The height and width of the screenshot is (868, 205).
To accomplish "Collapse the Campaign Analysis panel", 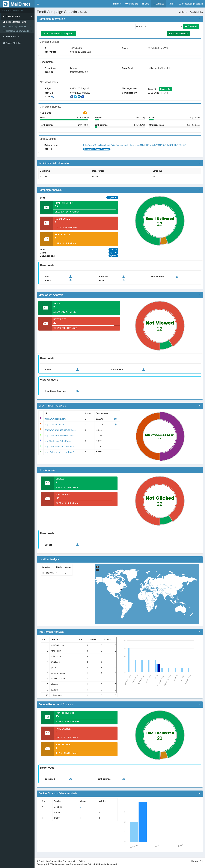I will tap(200, 190).
